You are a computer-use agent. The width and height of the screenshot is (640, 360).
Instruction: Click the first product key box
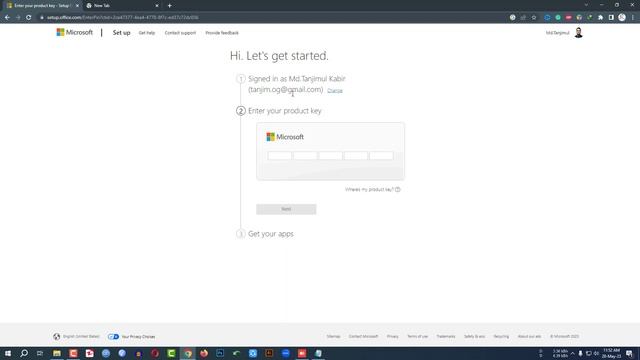(280, 156)
